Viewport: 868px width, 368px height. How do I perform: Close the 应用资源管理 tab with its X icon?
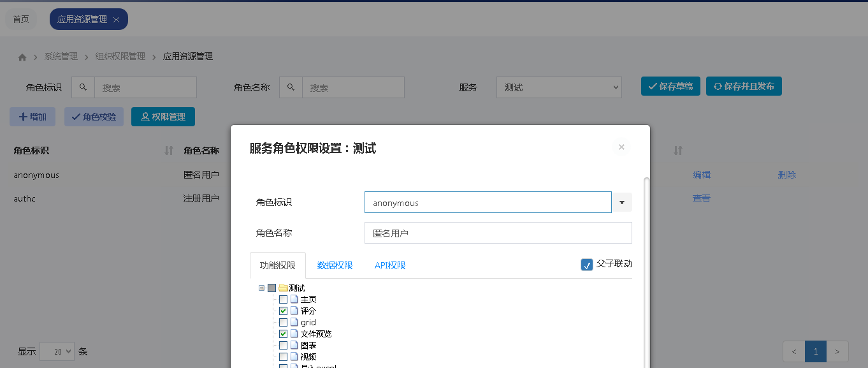point(116,20)
